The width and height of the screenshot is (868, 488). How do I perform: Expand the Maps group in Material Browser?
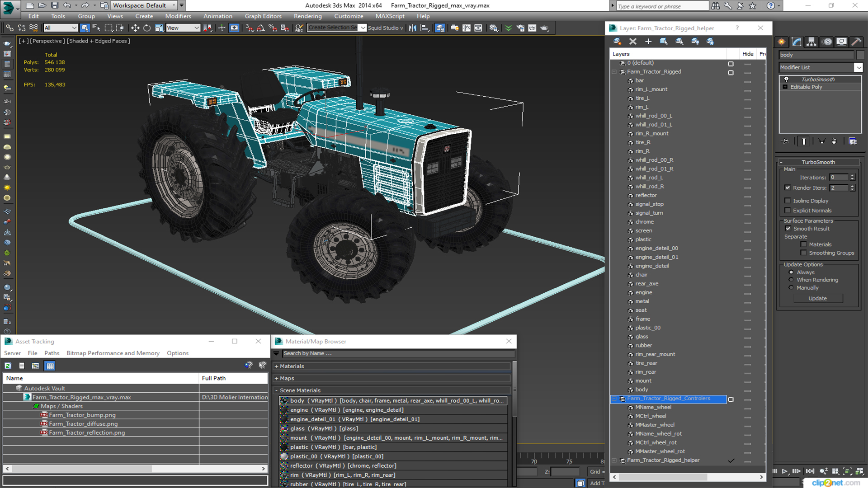tap(277, 379)
